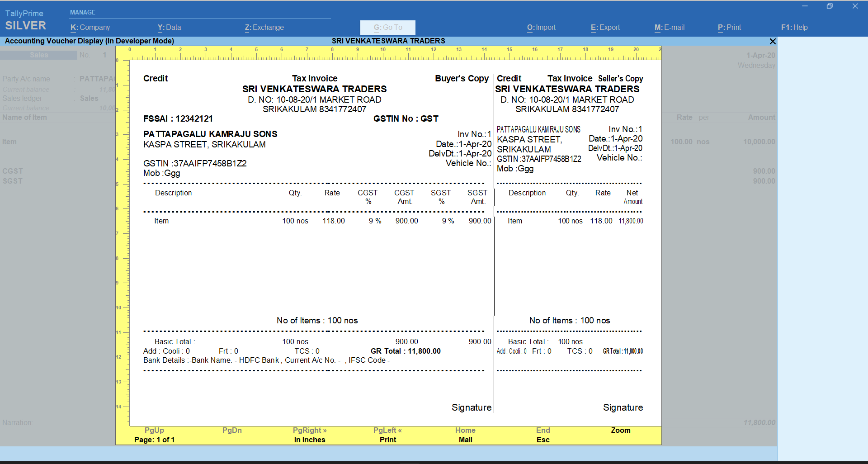Click the horizontal ruler above the preview
Screen dimensions: 868x464
click(x=395, y=53)
